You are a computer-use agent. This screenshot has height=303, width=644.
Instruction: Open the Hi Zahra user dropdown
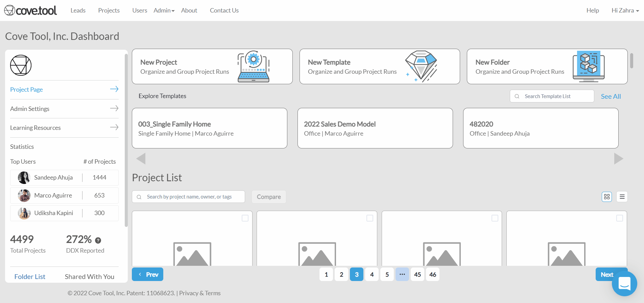coord(625,10)
